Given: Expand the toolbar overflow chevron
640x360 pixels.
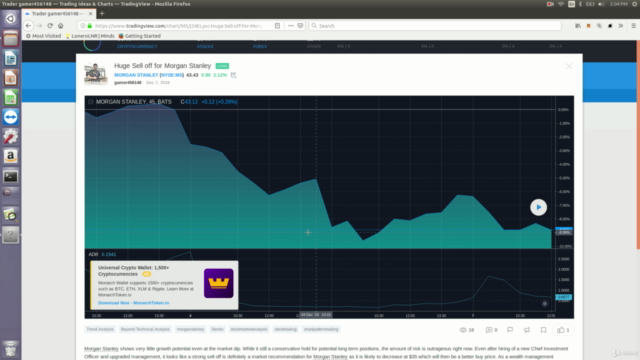Looking at the screenshot, I should tap(620, 26).
